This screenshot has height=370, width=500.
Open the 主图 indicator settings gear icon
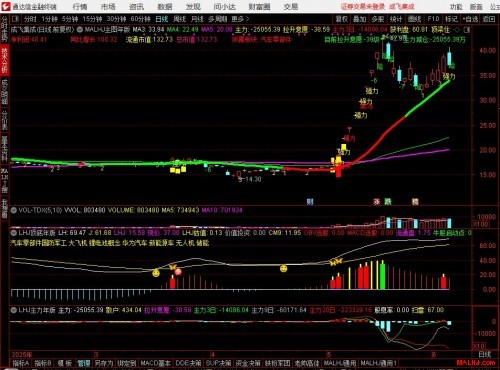point(80,30)
